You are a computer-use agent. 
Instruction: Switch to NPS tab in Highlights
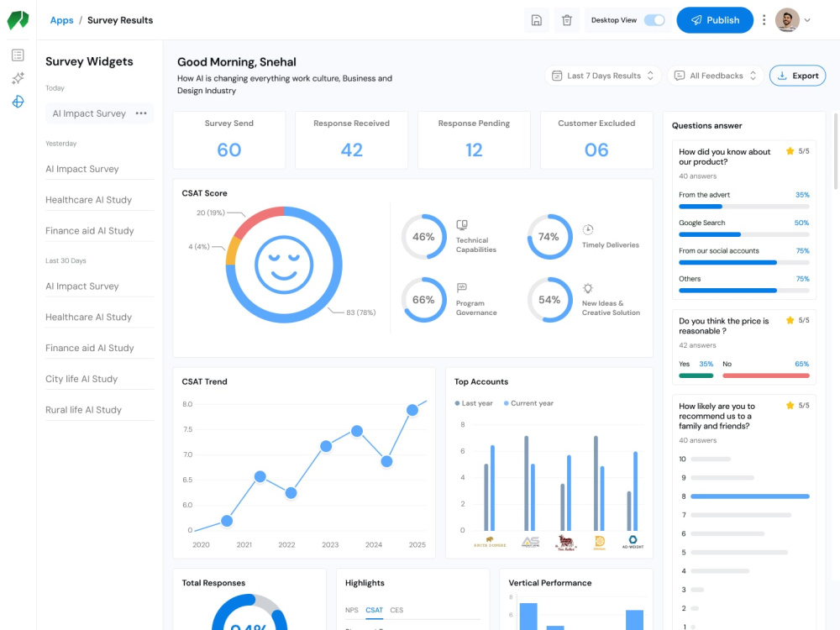point(352,610)
